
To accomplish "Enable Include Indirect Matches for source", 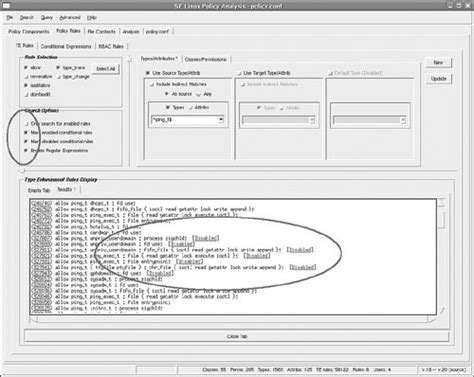I will coord(152,84).
